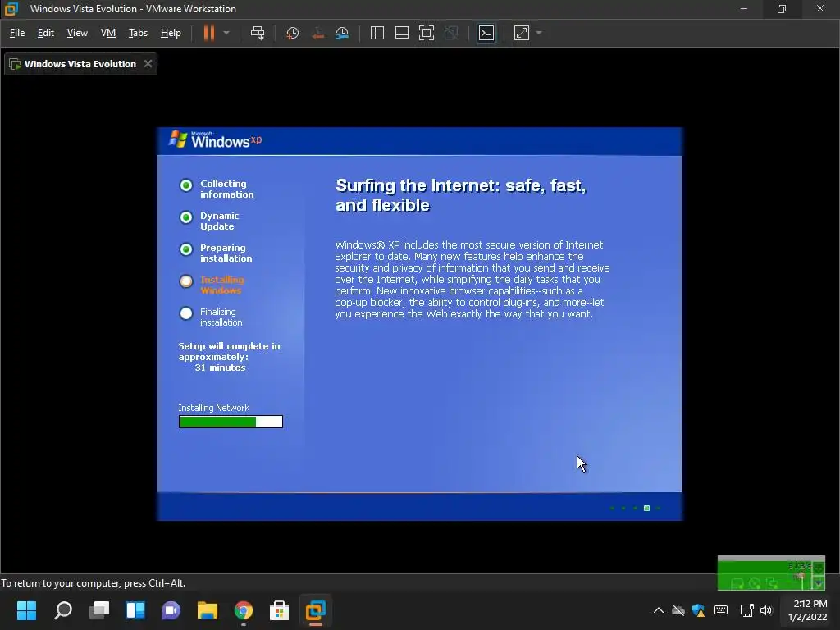Image resolution: width=840 pixels, height=630 pixels.
Task: Revert the VM to its snapshot
Action: coord(317,33)
